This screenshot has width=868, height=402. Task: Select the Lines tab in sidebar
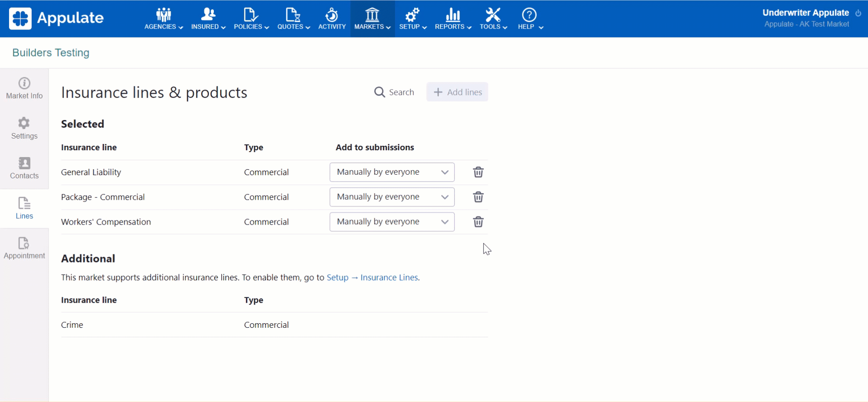point(24,208)
